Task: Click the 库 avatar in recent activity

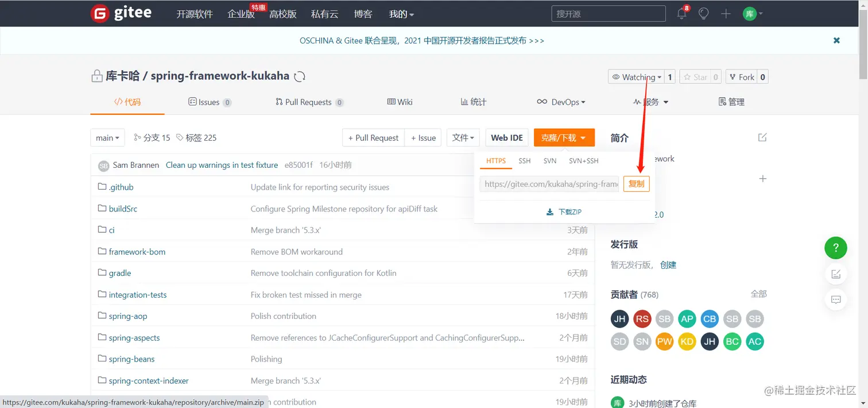Action: pos(617,403)
